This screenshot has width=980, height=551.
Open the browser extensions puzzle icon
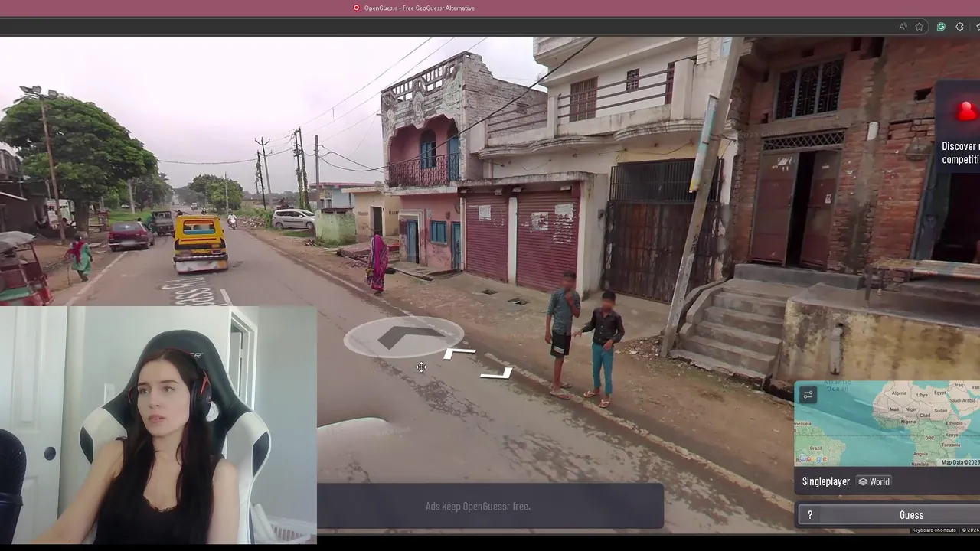coord(960,26)
